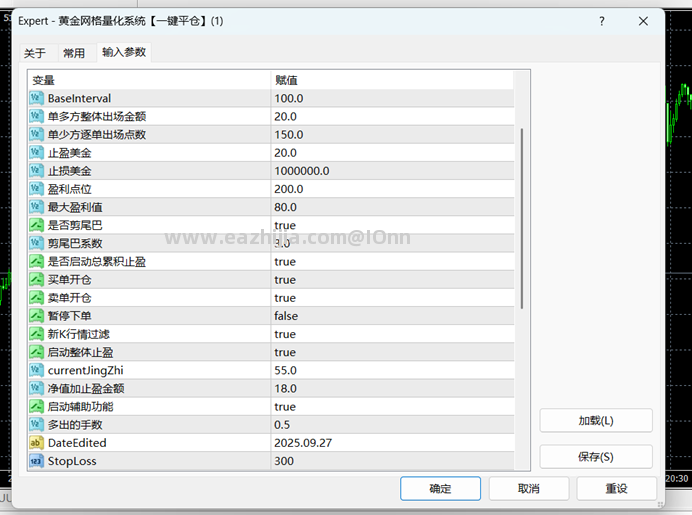
Task: Click the icon next to 止损美金
Action: [37, 170]
